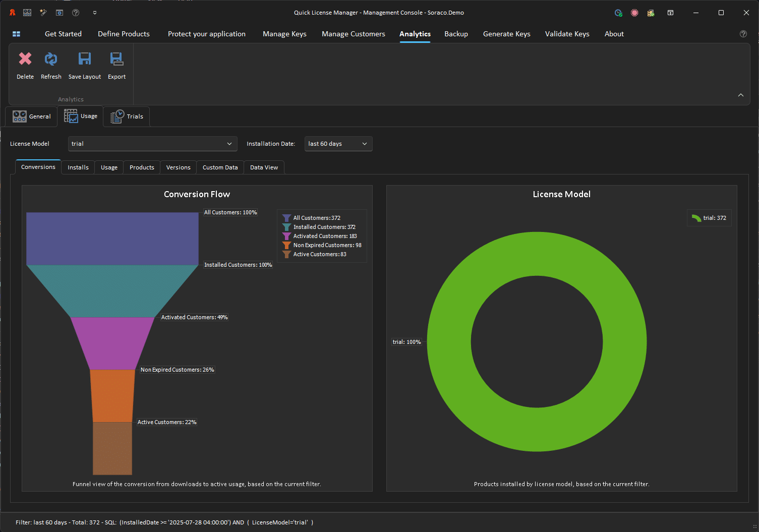Collapse the ribbon using the chevron
Screen dimensions: 759x532
click(x=740, y=95)
